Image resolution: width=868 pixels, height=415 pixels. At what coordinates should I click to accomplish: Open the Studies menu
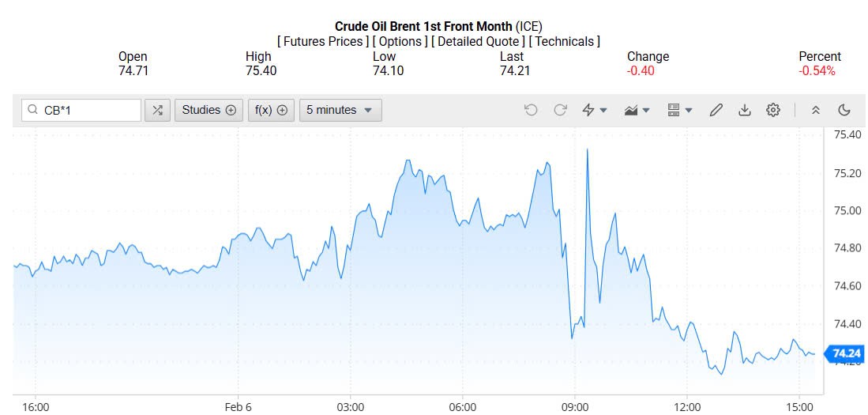209,110
